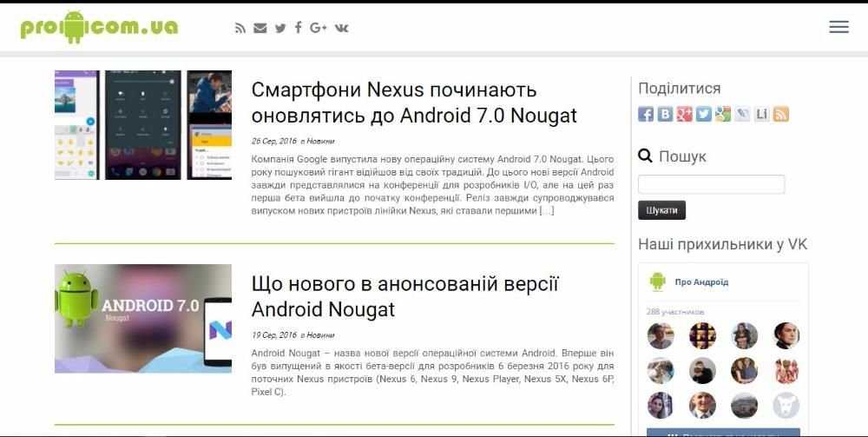Click the Шукати search button

point(661,210)
